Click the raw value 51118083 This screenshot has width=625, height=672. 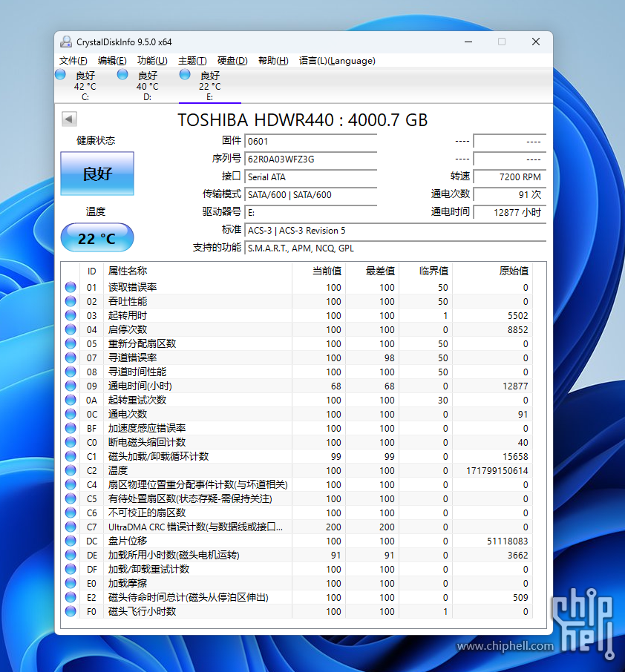pos(508,541)
